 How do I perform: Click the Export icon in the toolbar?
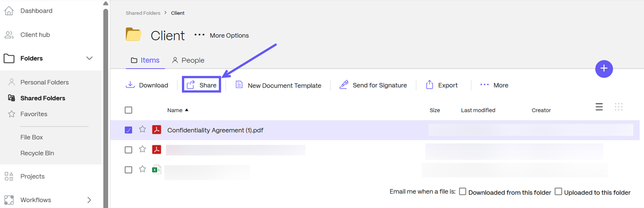point(429,85)
